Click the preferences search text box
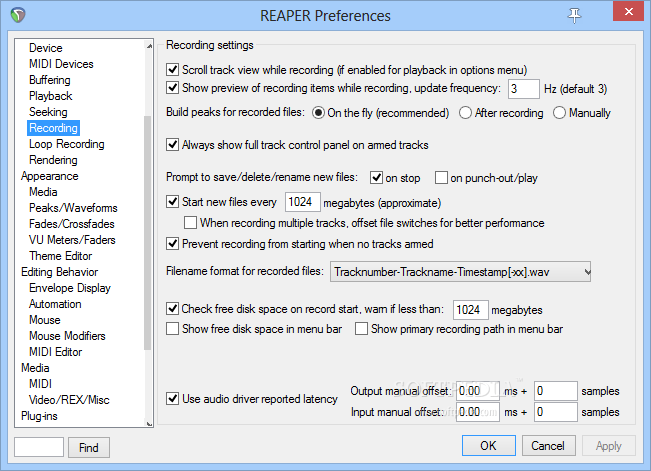Screen dimensions: 651x471 point(39,447)
